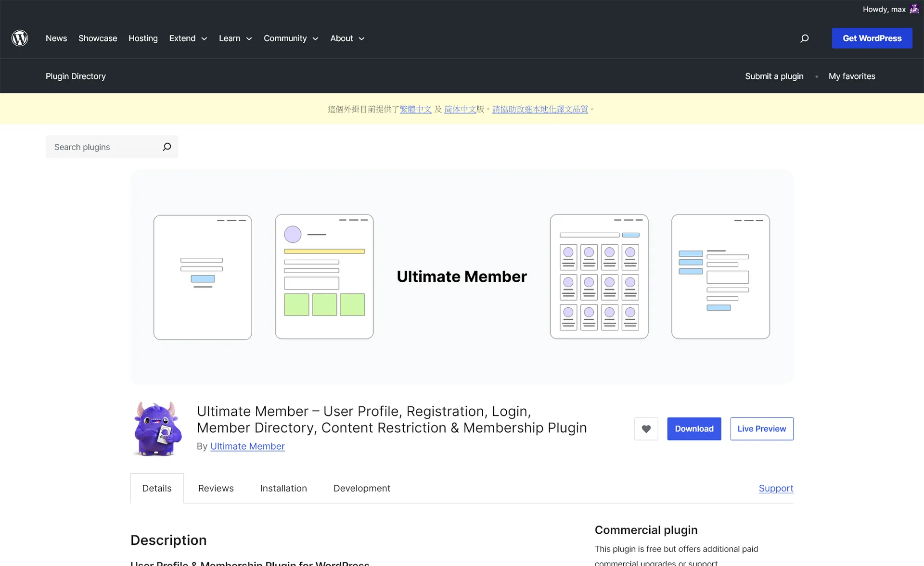
Task: Click the Ultimate Member purple monster icon
Action: pos(157,428)
